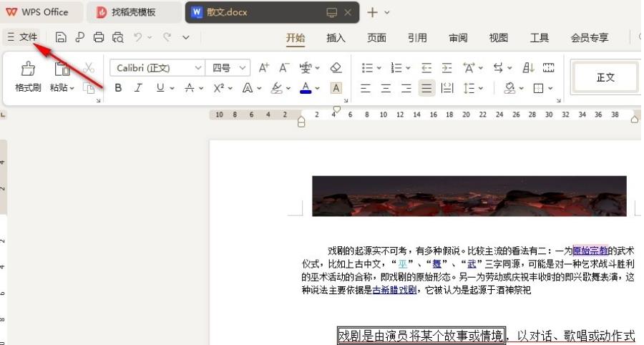Open the line spacing dropdown arrow
644x345 pixels.
pyautogui.click(x=481, y=88)
